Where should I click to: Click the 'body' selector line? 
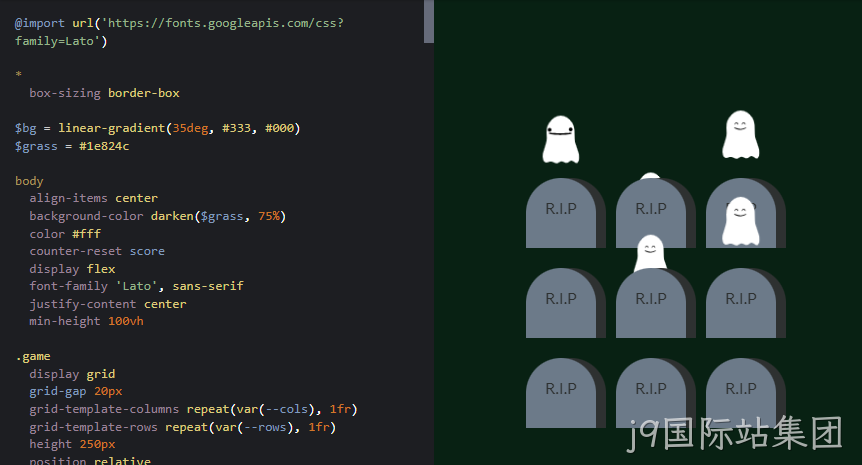(29, 181)
